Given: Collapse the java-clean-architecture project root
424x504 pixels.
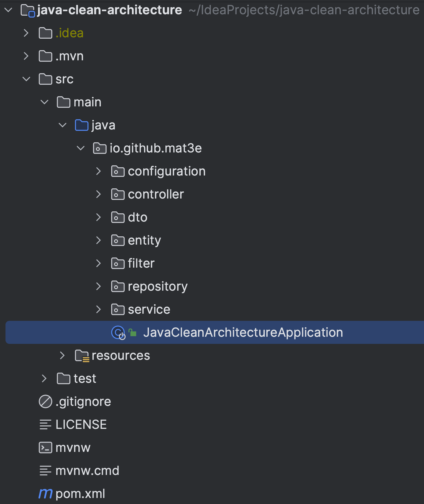Looking at the screenshot, I should [x=9, y=10].
